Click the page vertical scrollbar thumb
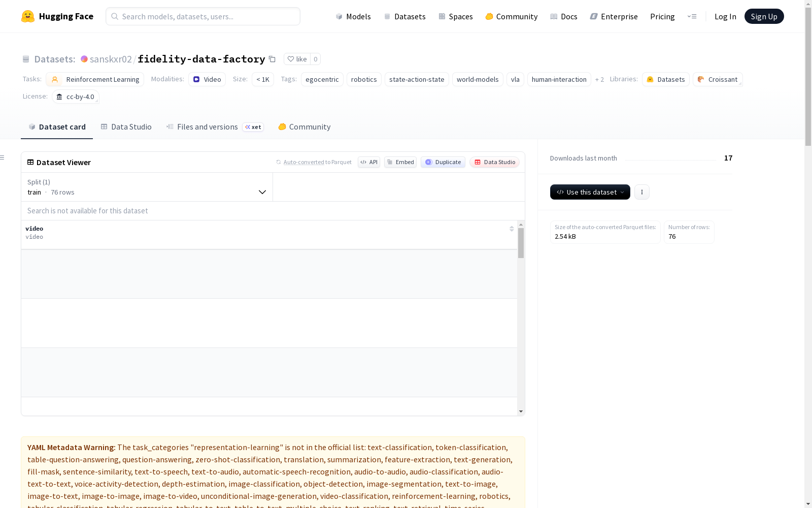Screen dimensions: 812x508 coord(808,76)
